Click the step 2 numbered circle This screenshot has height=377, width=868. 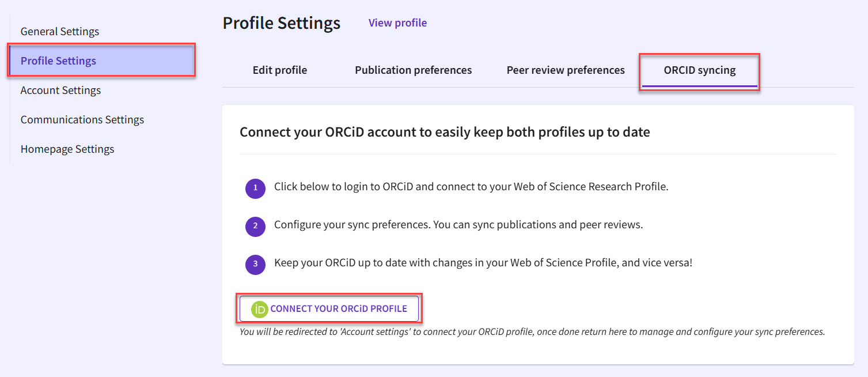(x=255, y=227)
